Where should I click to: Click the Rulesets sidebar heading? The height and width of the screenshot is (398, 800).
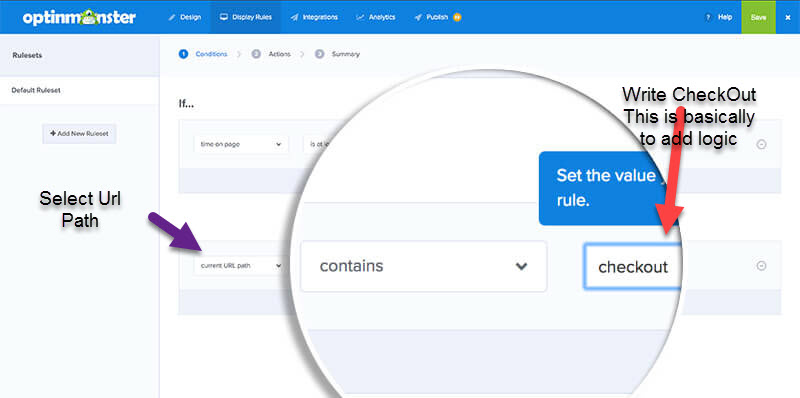pos(27,55)
